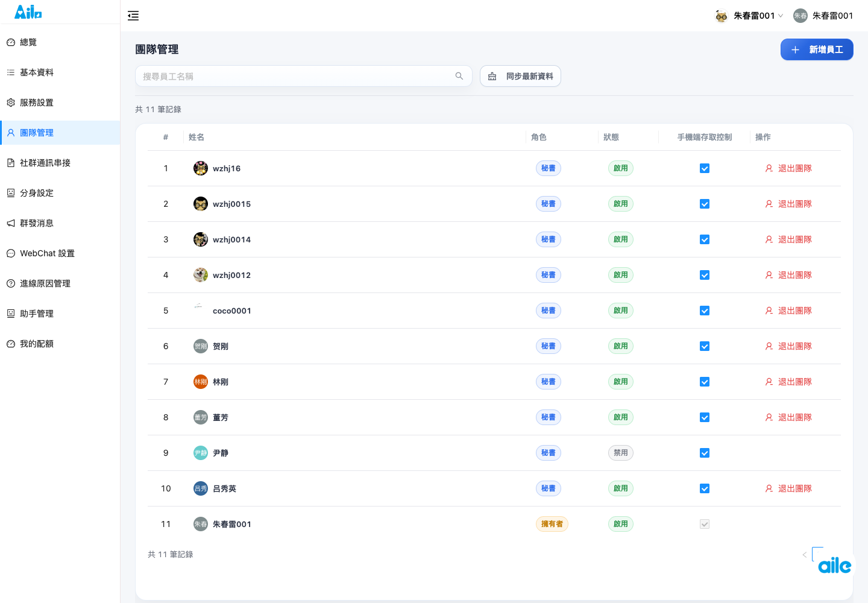Click the previous page arrow in pagination
The image size is (868, 603).
coord(804,555)
